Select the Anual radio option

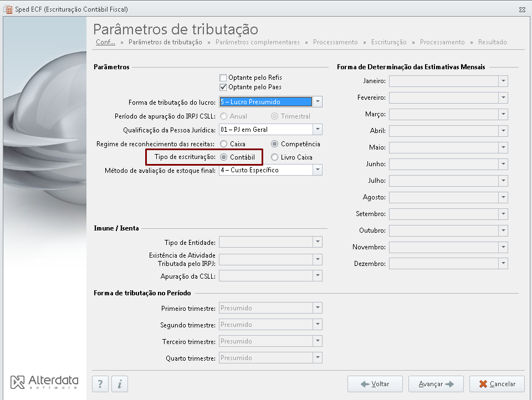[x=223, y=116]
